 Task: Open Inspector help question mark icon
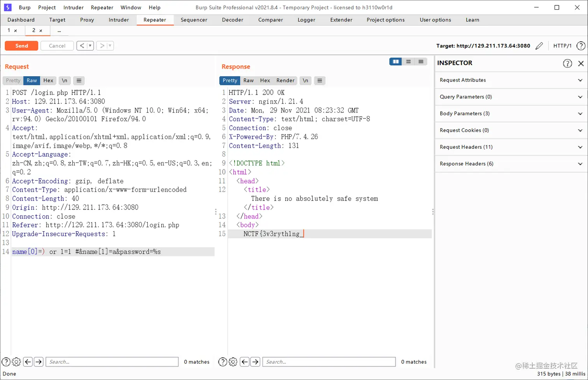567,63
